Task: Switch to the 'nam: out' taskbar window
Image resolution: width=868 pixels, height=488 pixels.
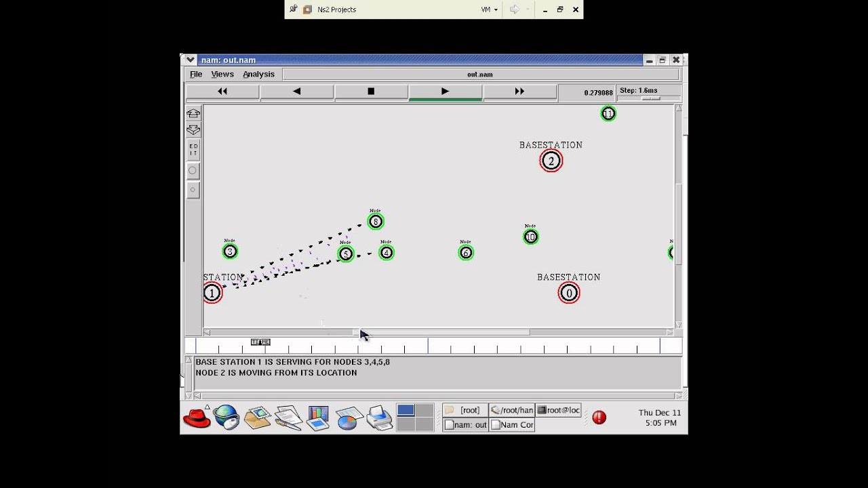Action: (x=465, y=425)
